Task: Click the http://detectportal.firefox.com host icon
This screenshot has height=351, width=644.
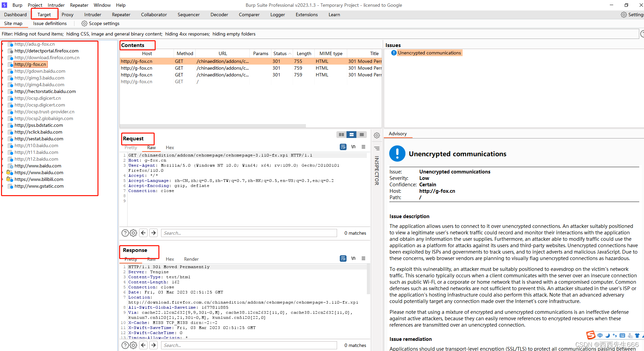Action: click(x=10, y=51)
